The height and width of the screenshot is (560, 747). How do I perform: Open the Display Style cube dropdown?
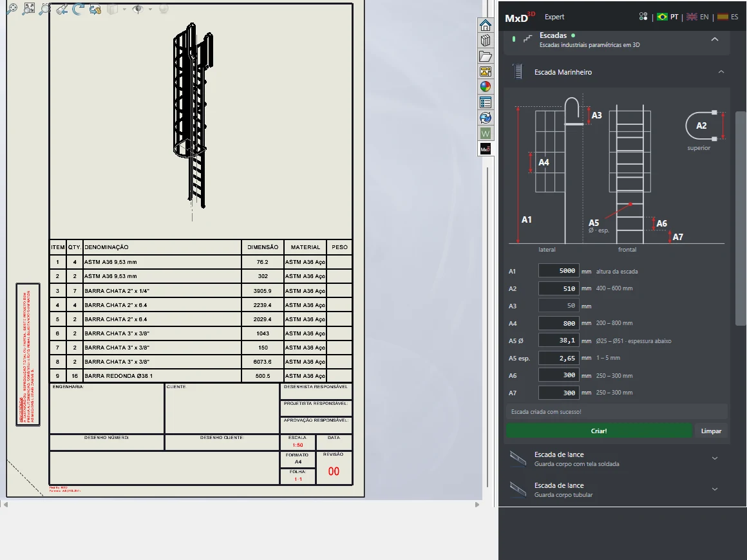(x=124, y=9)
